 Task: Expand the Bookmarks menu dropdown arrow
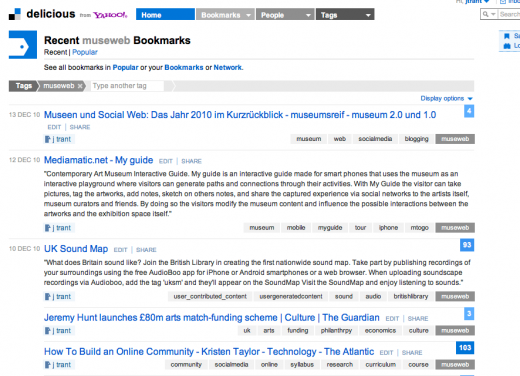coord(248,15)
